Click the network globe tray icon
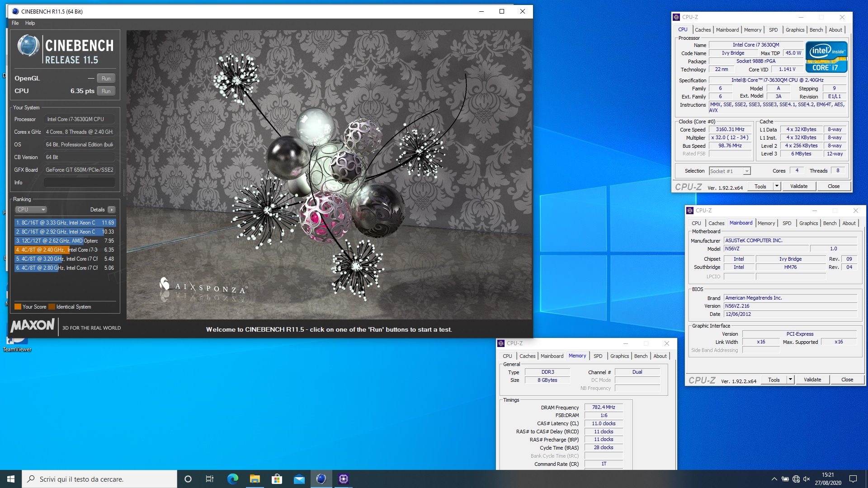The width and height of the screenshot is (868, 488). [796, 479]
